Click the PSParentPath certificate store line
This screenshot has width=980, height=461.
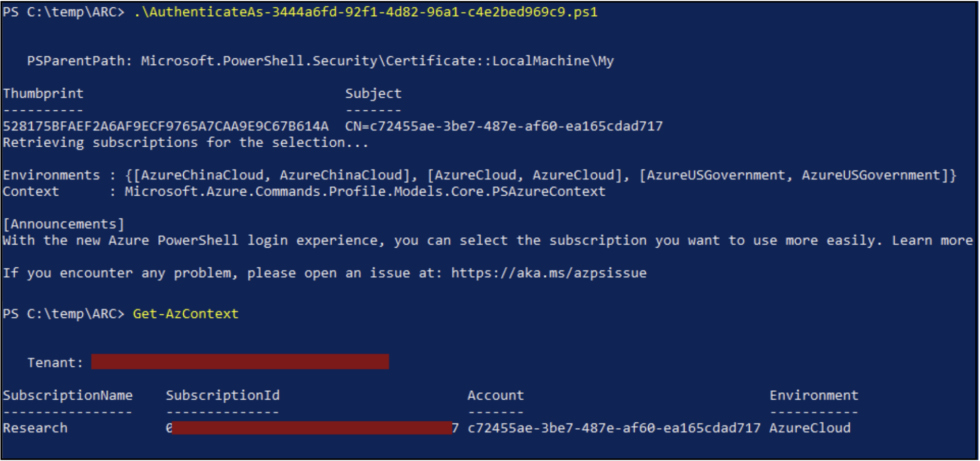click(x=320, y=61)
